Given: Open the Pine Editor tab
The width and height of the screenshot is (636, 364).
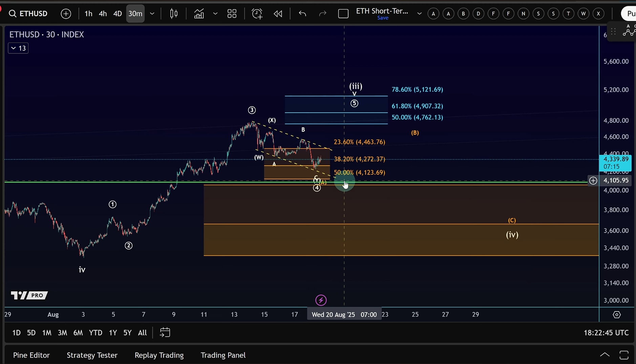Looking at the screenshot, I should click(x=31, y=355).
